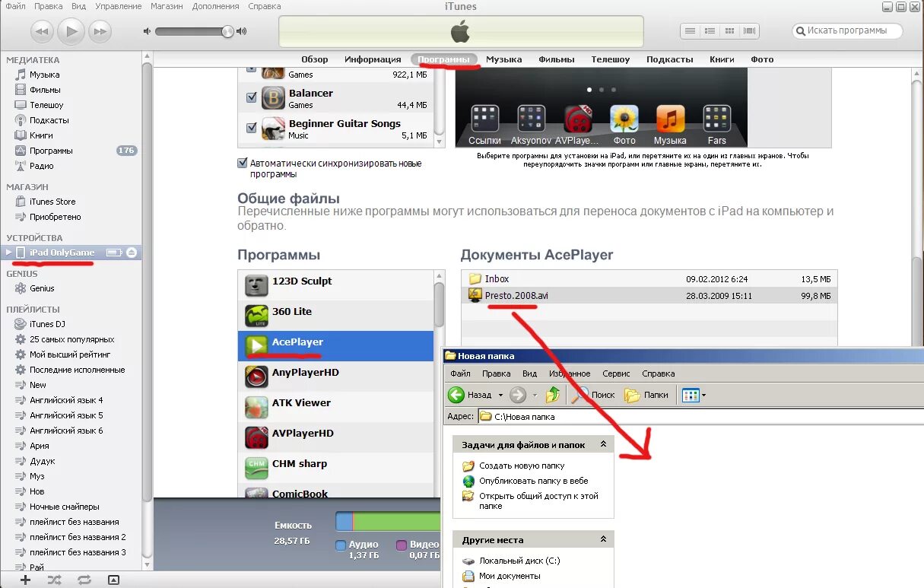Select AnyPlayerHD in the programs list
Screen dimensions: 924x588
pos(335,377)
